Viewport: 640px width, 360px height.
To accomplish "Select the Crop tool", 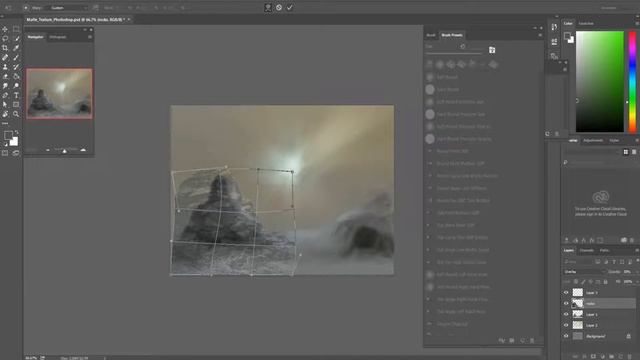I will 5,48.
